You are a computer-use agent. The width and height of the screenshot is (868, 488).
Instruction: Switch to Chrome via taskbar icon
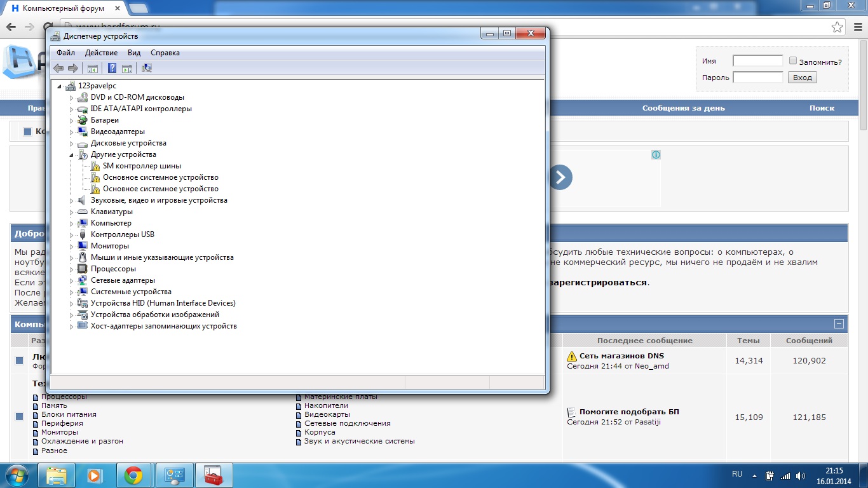pyautogui.click(x=133, y=475)
